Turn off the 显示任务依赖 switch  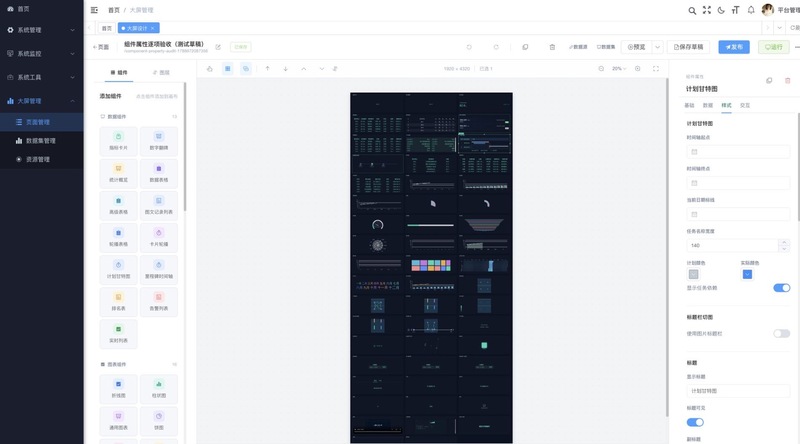(781, 288)
